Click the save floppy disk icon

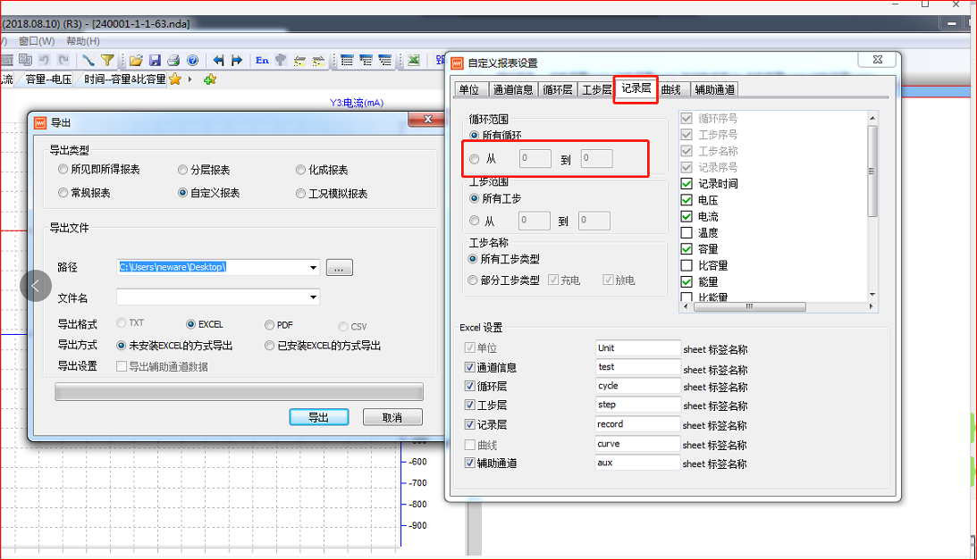tap(155, 60)
